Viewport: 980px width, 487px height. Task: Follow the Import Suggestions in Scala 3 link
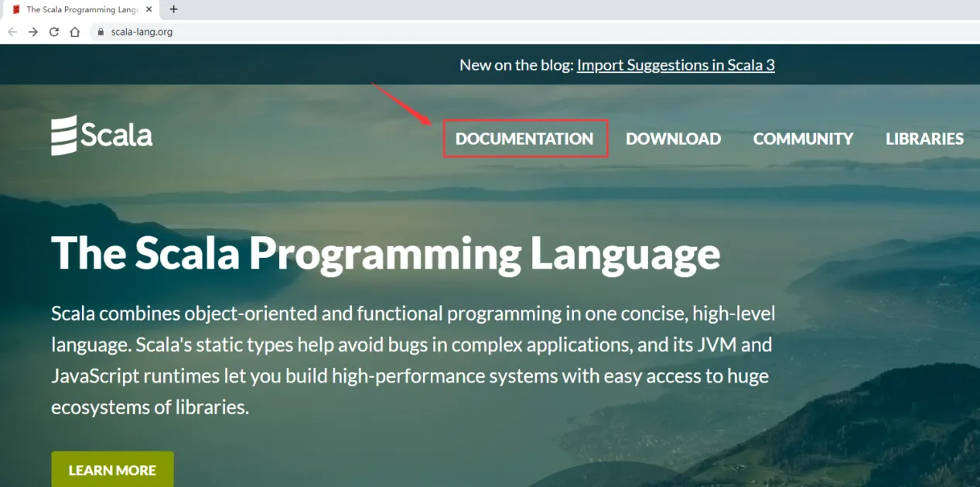[x=676, y=65]
